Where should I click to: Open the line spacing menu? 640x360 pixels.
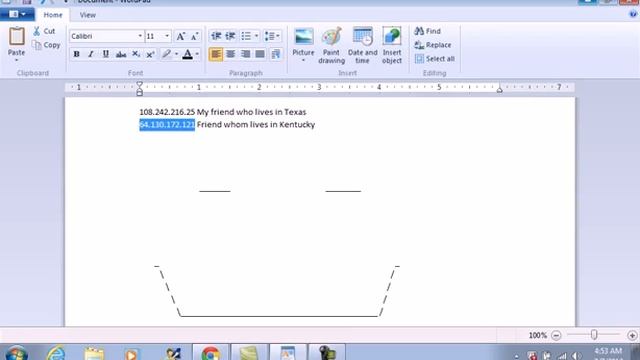(x=272, y=36)
